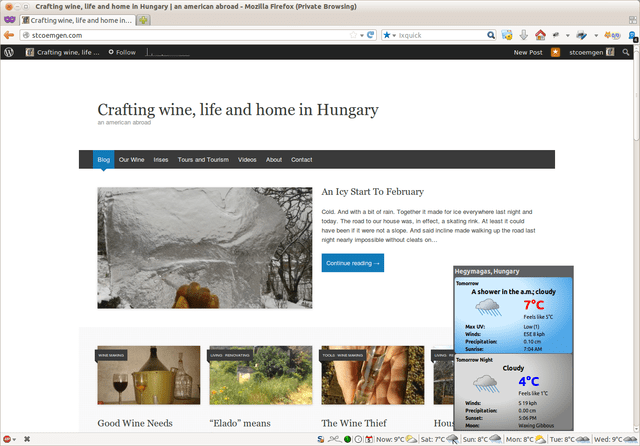The image size is (640, 446).
Task: Open the wine bottle thumbnail for Good Wine Needs
Action: (x=149, y=375)
